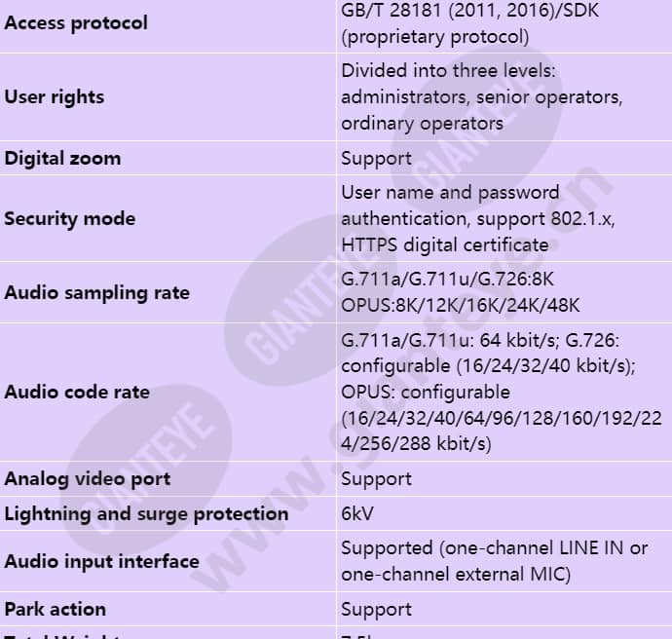The image size is (672, 639).
Task: Click Support value beside Analog video port
Action: click(376, 478)
